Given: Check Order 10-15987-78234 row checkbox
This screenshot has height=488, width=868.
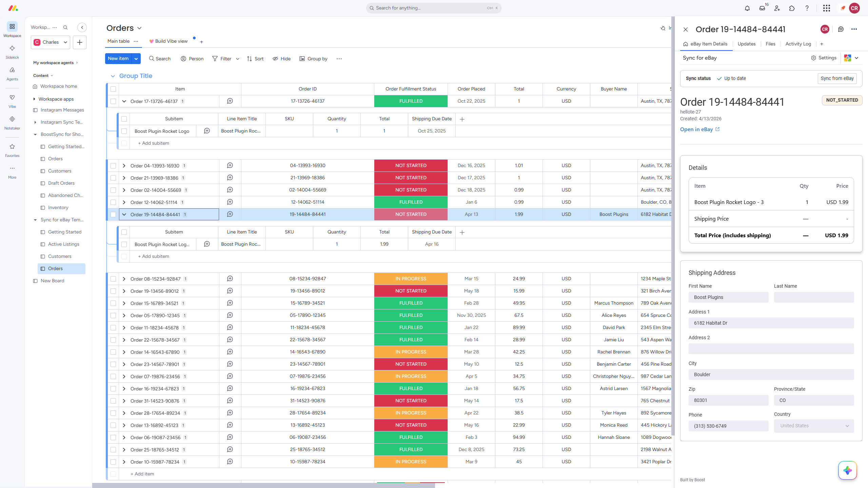Looking at the screenshot, I should point(113,462).
